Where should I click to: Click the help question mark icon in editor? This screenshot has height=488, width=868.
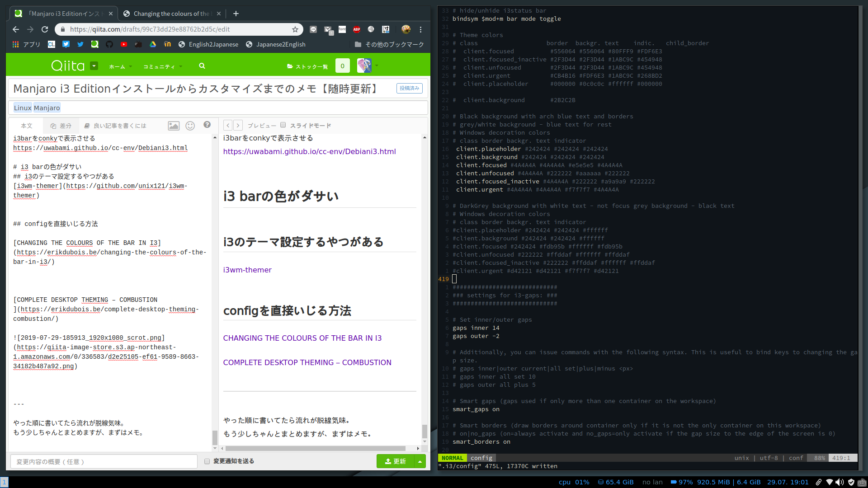[x=207, y=125]
